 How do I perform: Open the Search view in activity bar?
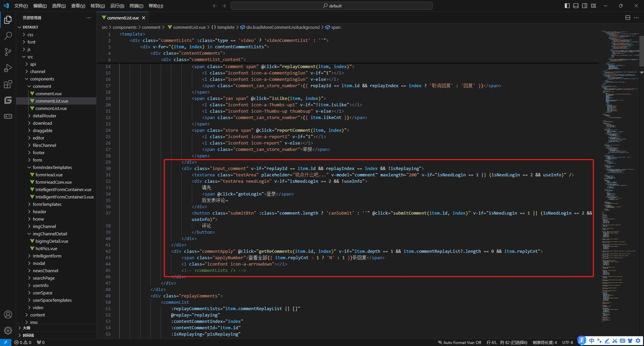coord(8,36)
